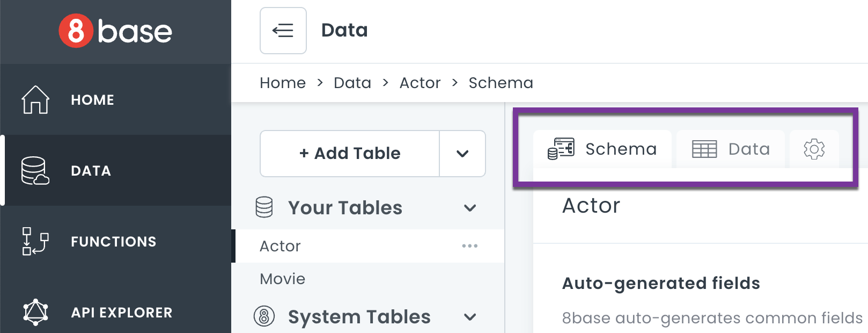
Task: Click the System Tables 8base icon
Action: (x=264, y=317)
